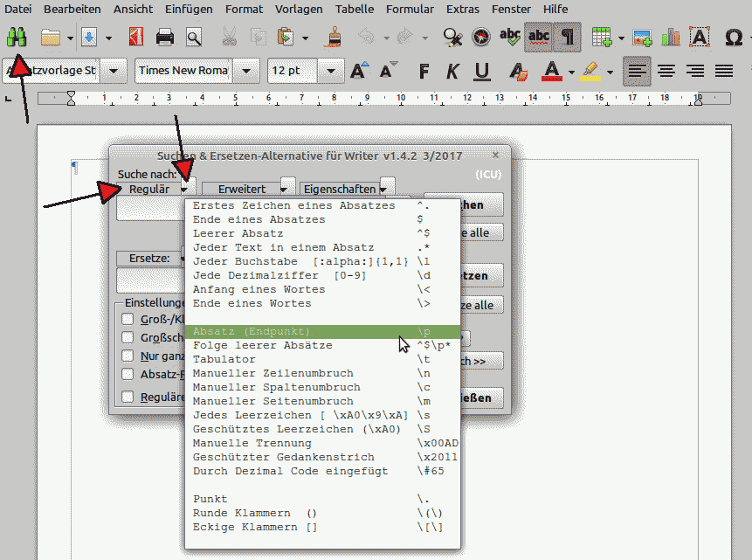
Task: Choose 'Leerer Absatz' in the popup list
Action: (x=238, y=233)
